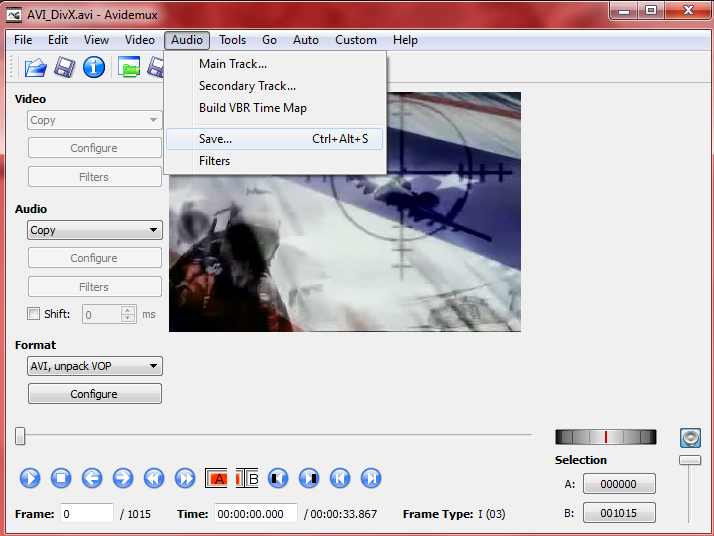Stop playback with the Stop button
Viewport: 714px width, 536px height.
(x=61, y=478)
